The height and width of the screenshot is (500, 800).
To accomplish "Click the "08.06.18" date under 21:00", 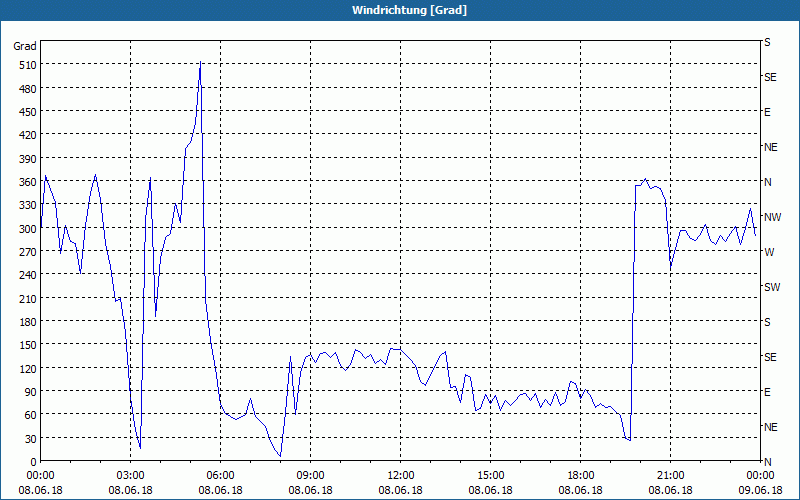I will (670, 490).
